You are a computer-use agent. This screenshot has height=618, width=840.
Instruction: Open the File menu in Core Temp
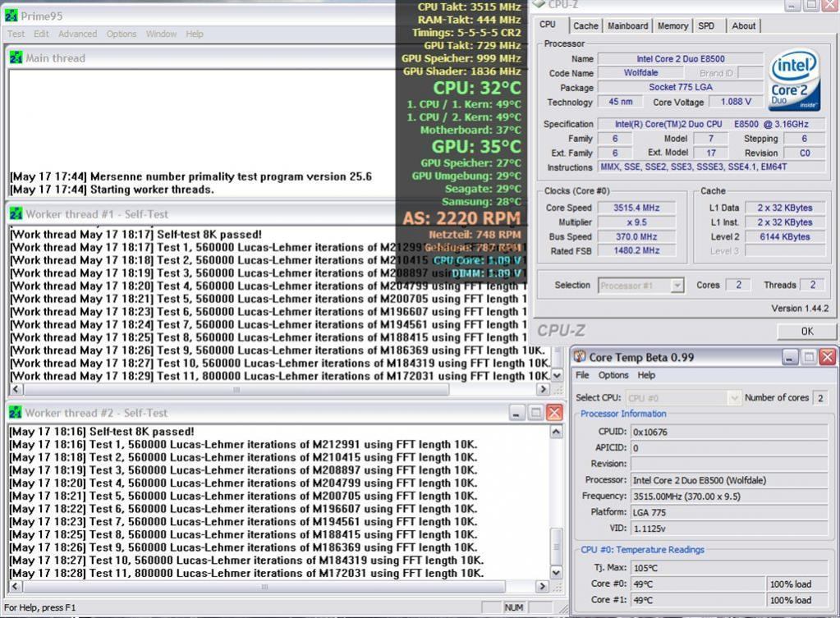[582, 375]
